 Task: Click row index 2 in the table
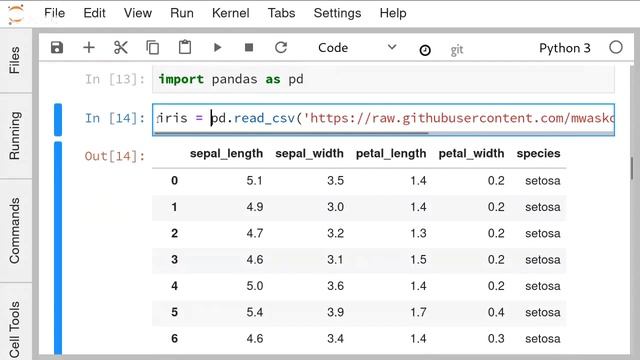pos(174,233)
